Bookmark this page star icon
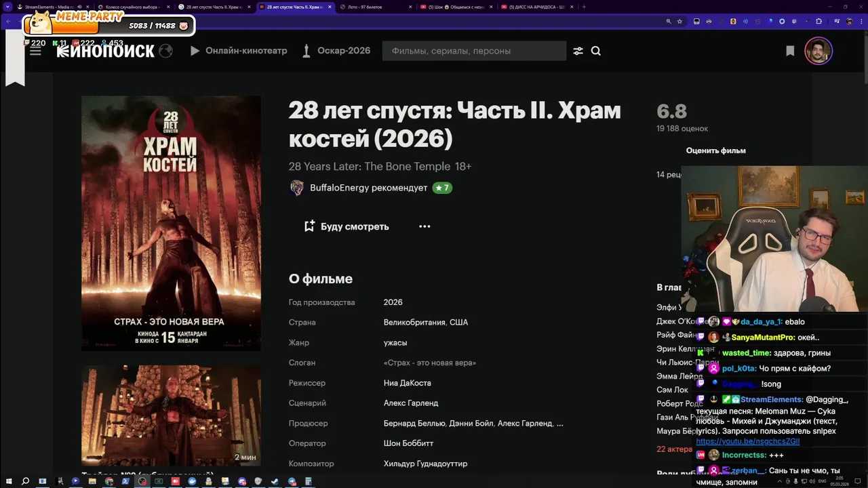This screenshot has height=488, width=868. click(x=679, y=21)
